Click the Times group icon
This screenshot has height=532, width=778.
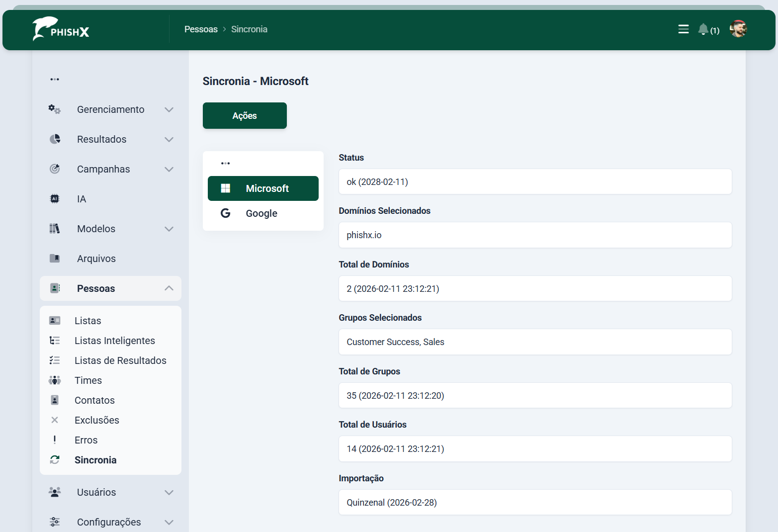(x=55, y=380)
